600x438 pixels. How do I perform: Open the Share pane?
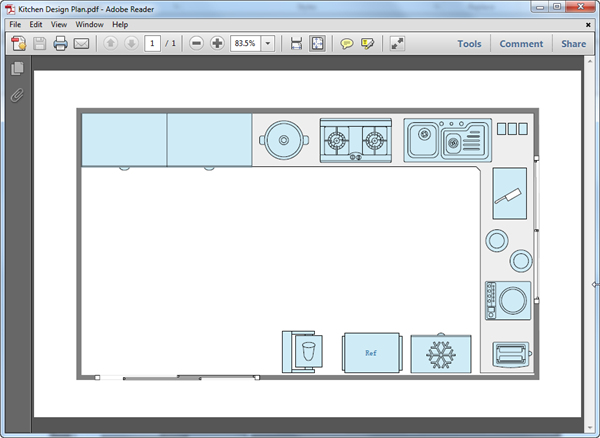point(573,44)
